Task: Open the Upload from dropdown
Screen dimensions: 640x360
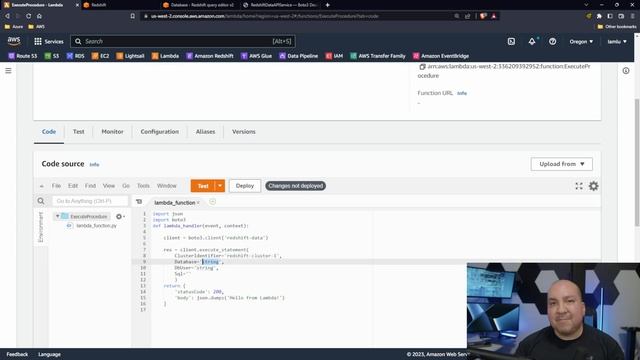Action: coord(562,164)
